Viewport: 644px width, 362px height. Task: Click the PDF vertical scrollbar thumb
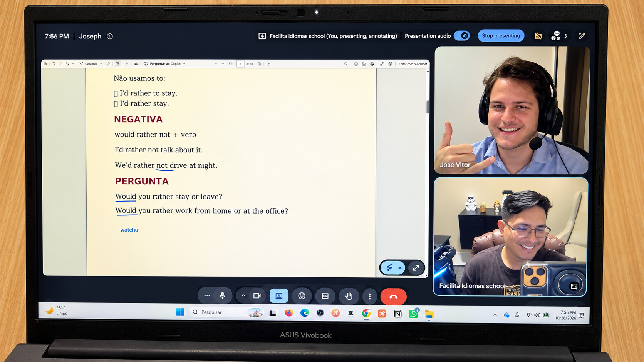coord(428,107)
